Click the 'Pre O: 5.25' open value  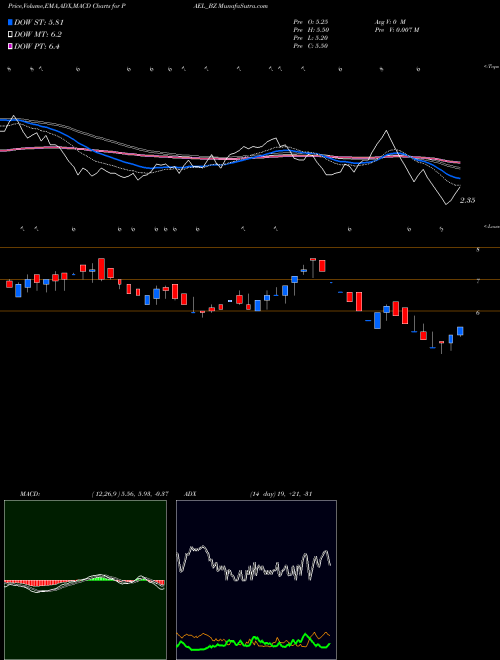pyautogui.click(x=311, y=21)
